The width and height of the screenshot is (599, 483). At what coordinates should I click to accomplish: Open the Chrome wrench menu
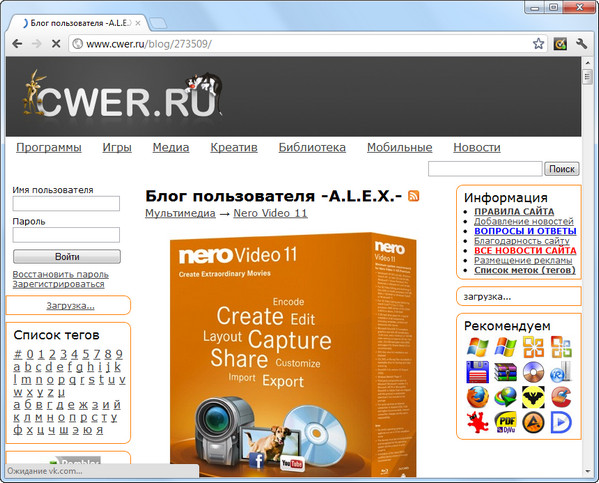581,44
